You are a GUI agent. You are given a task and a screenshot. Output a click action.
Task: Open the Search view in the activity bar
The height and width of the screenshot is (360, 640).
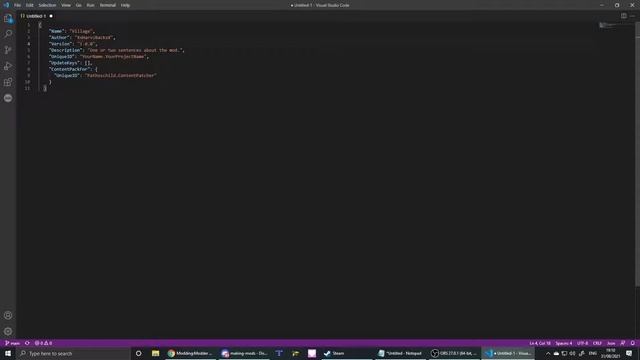[x=8, y=34]
